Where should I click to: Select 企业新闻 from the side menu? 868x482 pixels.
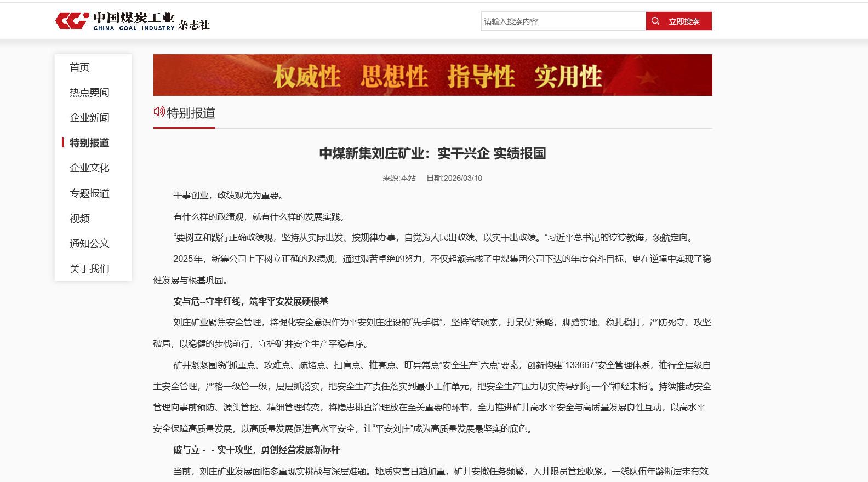pyautogui.click(x=89, y=118)
